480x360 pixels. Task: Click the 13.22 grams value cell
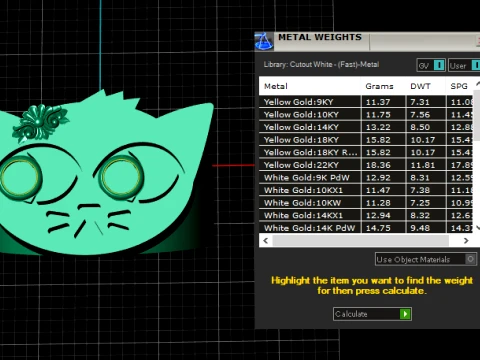click(383, 127)
